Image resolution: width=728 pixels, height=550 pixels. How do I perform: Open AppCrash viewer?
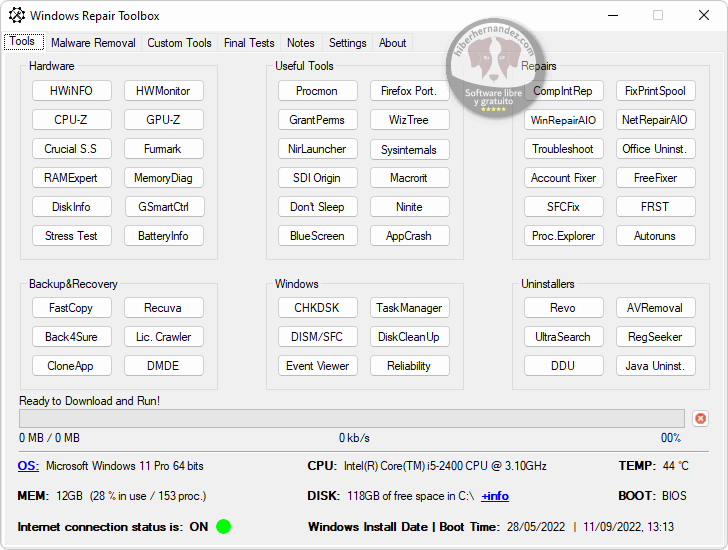click(x=410, y=236)
